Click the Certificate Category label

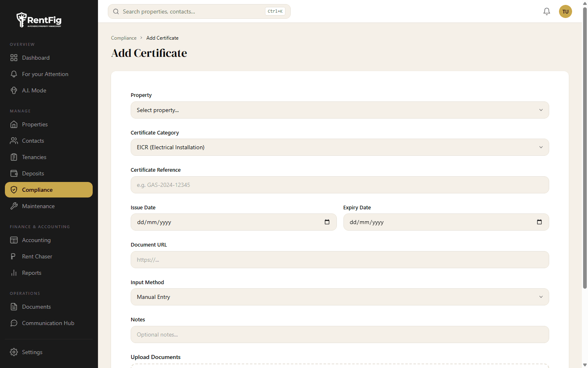(155, 132)
